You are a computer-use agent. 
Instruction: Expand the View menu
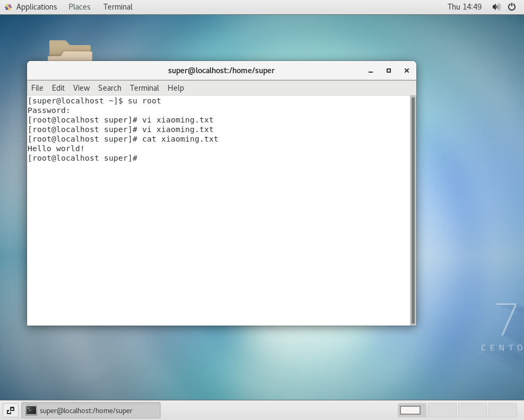pyautogui.click(x=81, y=88)
